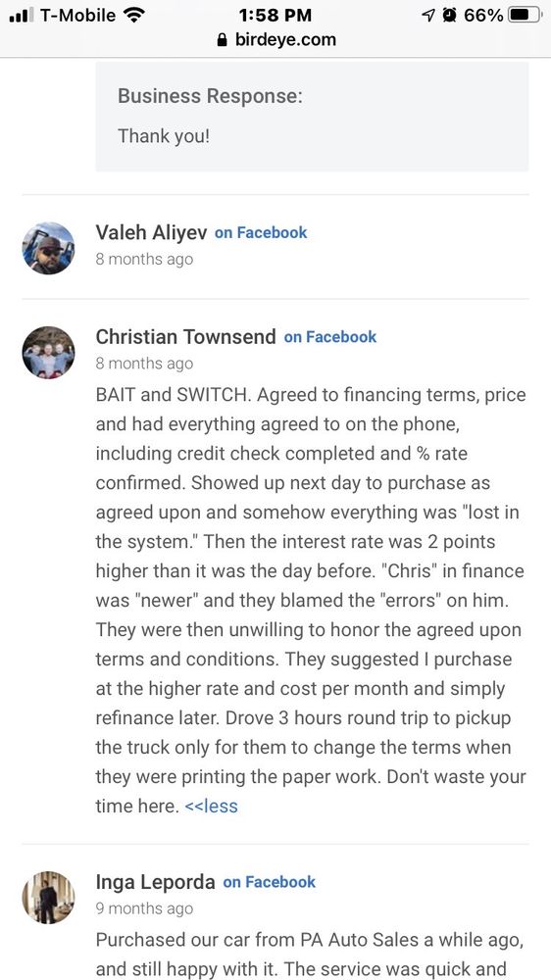Tap the Inga Leporda reviewer name

[155, 882]
